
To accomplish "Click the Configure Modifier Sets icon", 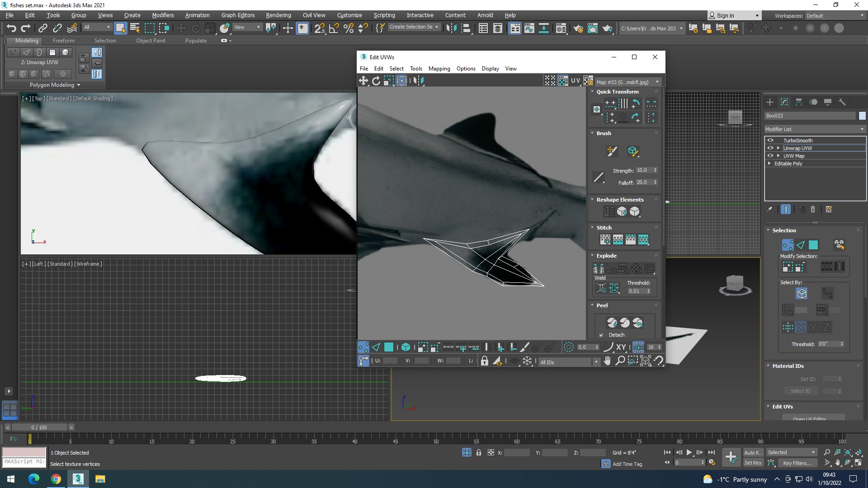I will tap(829, 209).
